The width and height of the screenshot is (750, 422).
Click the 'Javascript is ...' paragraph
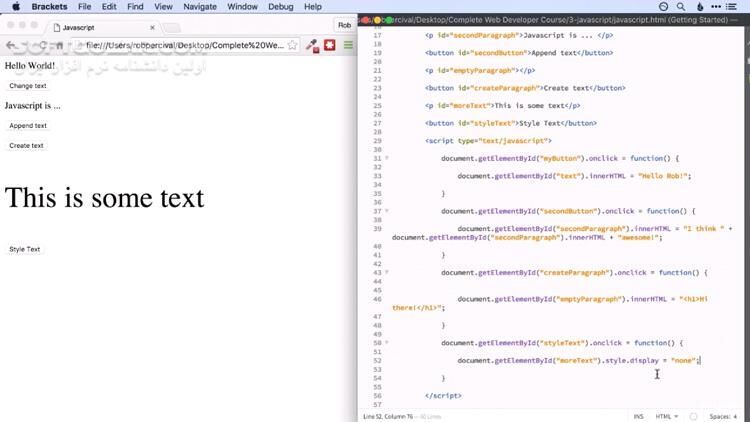pos(33,106)
